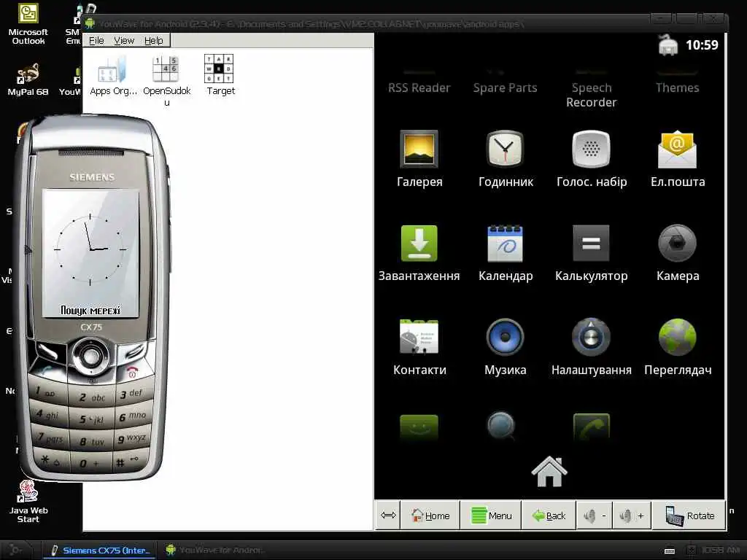747x560 pixels.
Task: Open the Контакти contacts app
Action: 419,347
